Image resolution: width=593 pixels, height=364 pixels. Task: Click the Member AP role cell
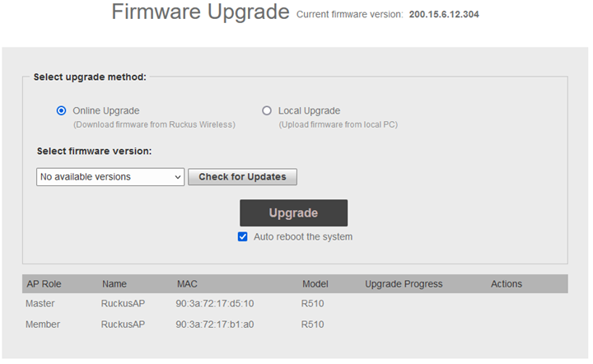pyautogui.click(x=43, y=324)
